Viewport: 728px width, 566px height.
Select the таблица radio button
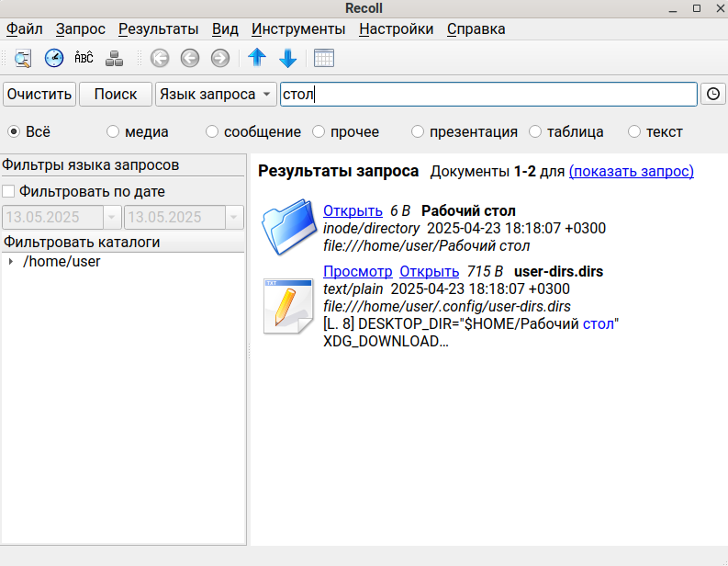pyautogui.click(x=535, y=131)
